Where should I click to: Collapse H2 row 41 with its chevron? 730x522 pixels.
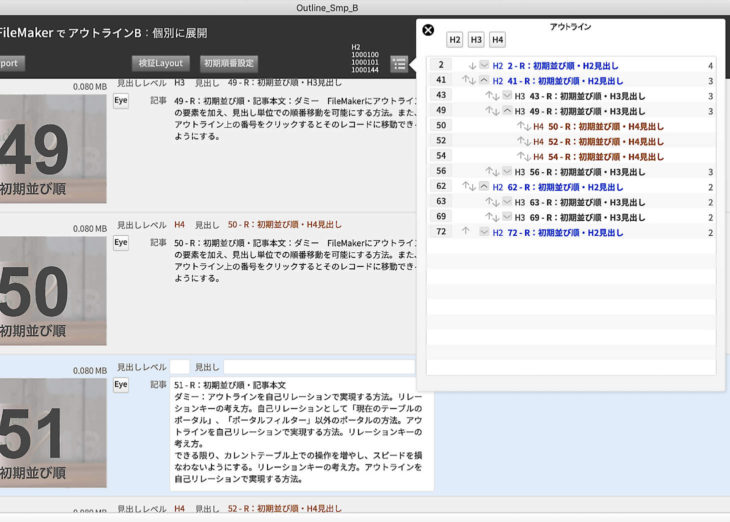tap(484, 80)
